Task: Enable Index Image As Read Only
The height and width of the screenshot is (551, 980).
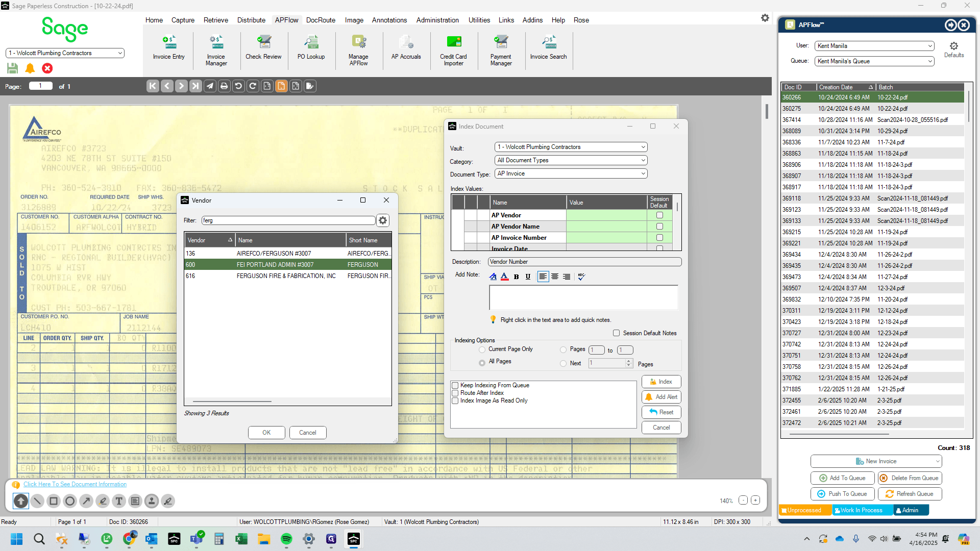Action: 455,401
